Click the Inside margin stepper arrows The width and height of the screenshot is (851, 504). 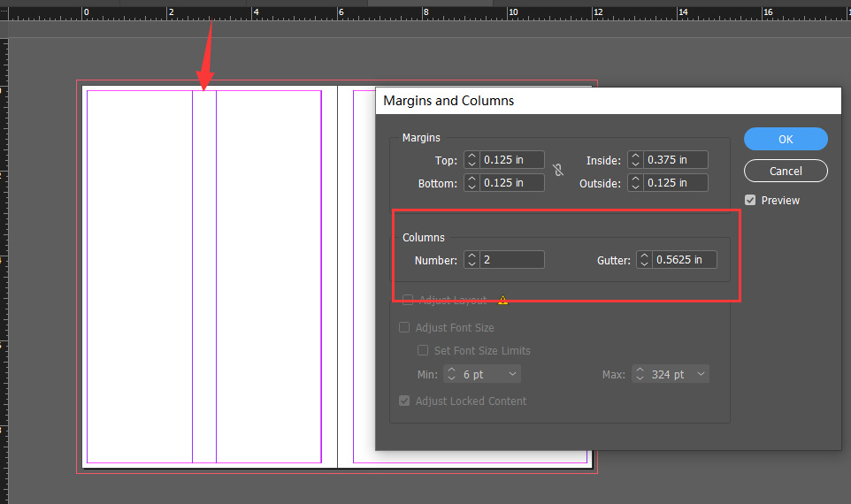[635, 160]
